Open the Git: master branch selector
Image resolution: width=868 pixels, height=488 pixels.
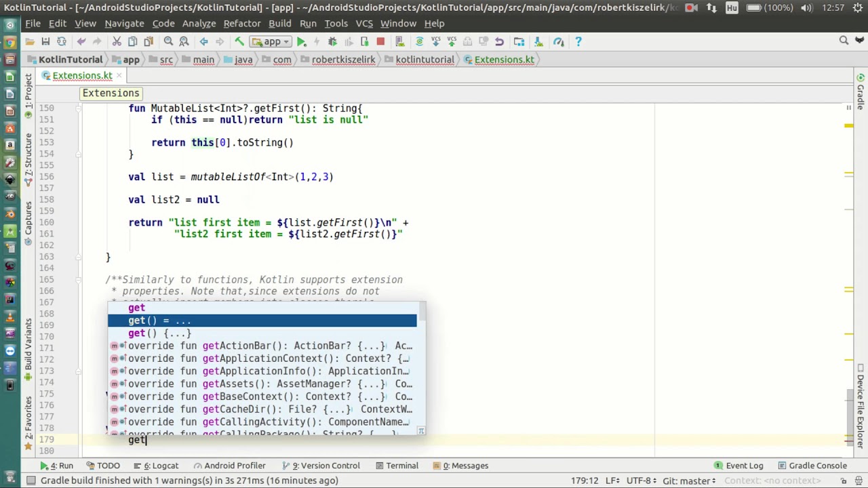(x=688, y=481)
